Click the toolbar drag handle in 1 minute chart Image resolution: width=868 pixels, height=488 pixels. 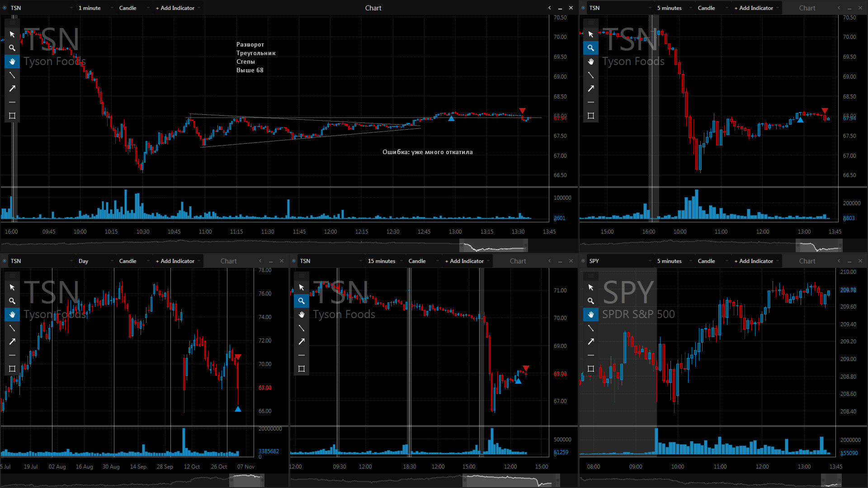click(12, 23)
